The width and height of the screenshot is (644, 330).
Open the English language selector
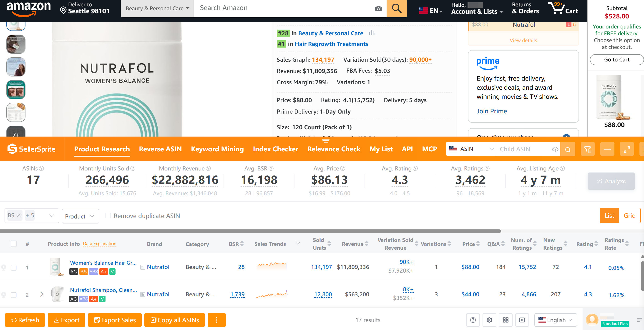[x=555, y=320]
